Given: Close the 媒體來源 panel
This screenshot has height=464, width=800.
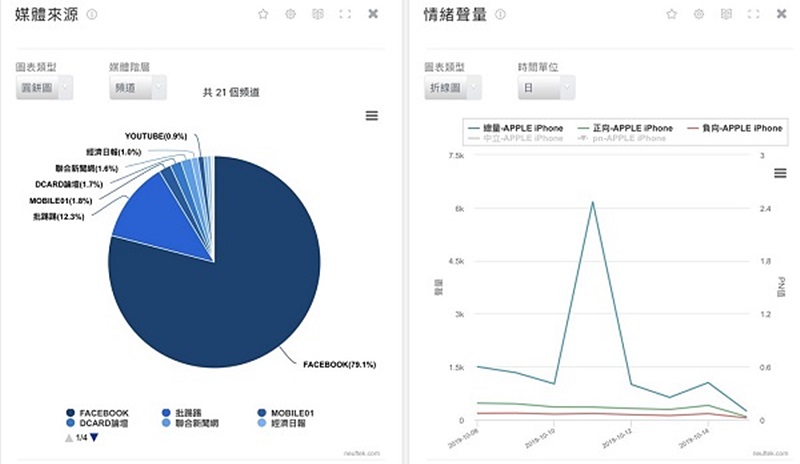Looking at the screenshot, I should pos(373,14).
